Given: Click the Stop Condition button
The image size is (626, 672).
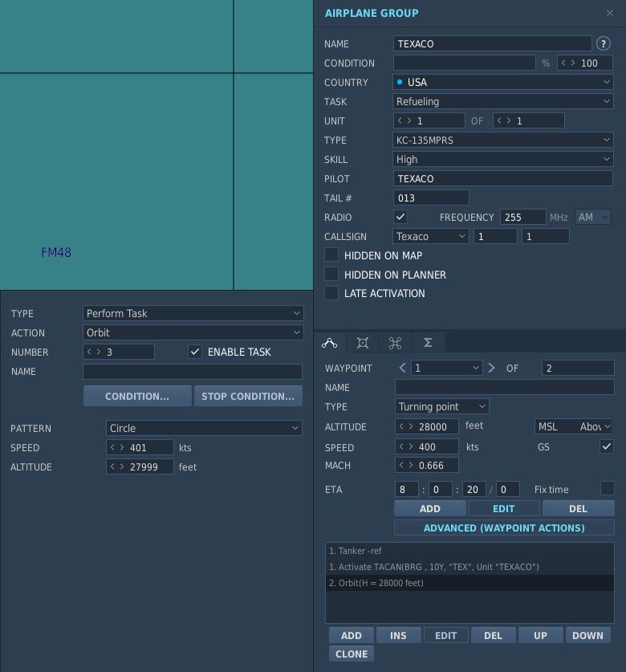Looking at the screenshot, I should (248, 396).
